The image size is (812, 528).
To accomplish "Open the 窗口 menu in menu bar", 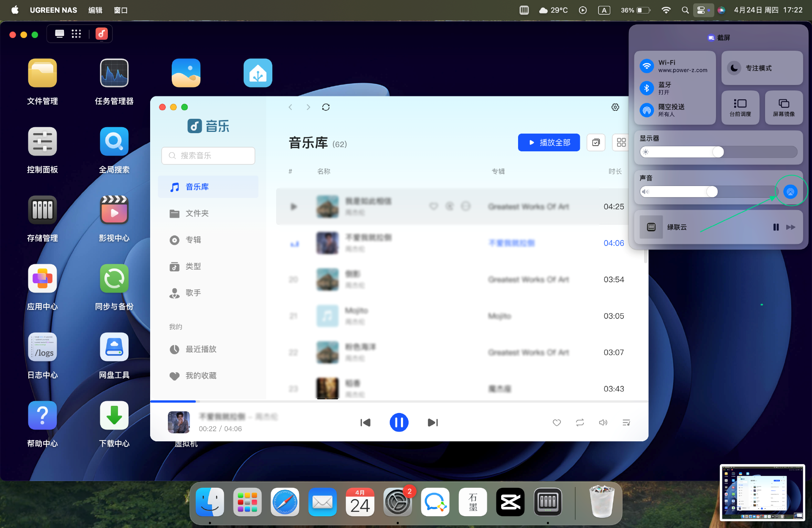I will (x=121, y=10).
